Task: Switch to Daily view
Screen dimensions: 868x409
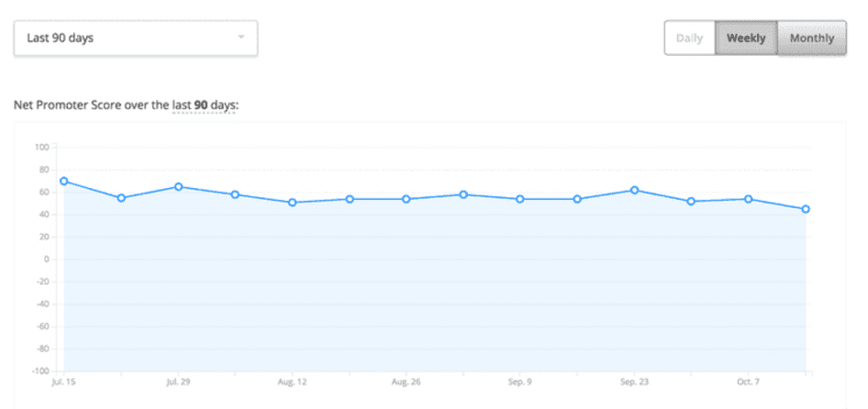Action: [689, 39]
